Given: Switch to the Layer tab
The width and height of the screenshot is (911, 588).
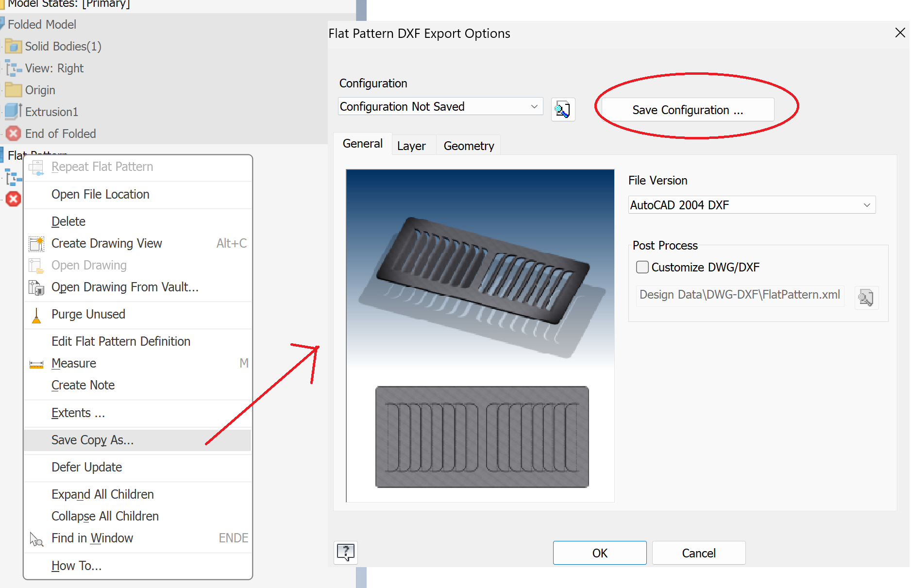Looking at the screenshot, I should (411, 145).
